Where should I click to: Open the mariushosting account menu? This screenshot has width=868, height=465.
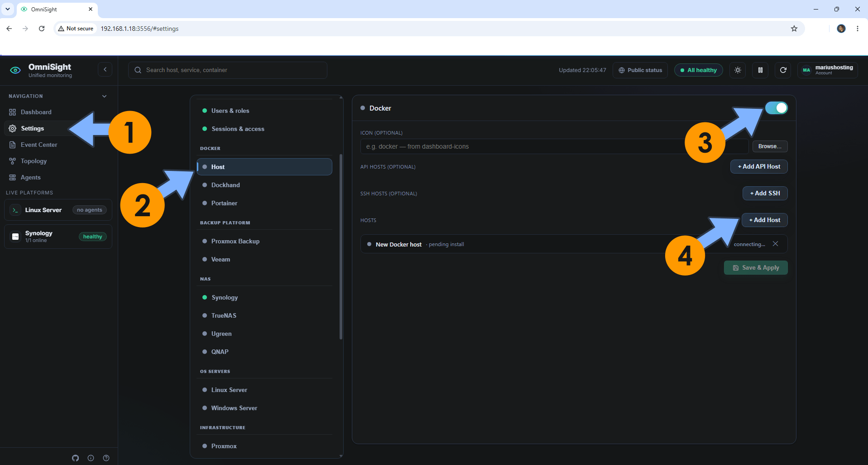[827, 70]
